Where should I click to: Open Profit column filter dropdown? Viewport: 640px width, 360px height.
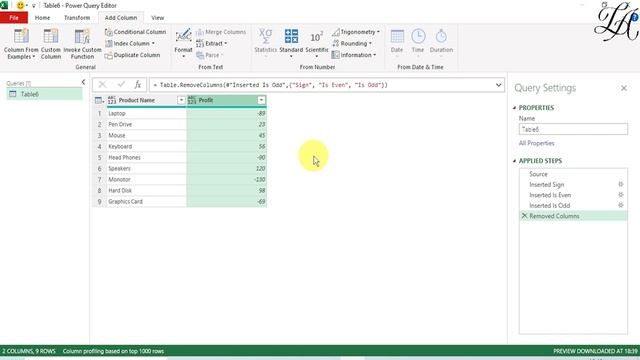click(x=261, y=100)
